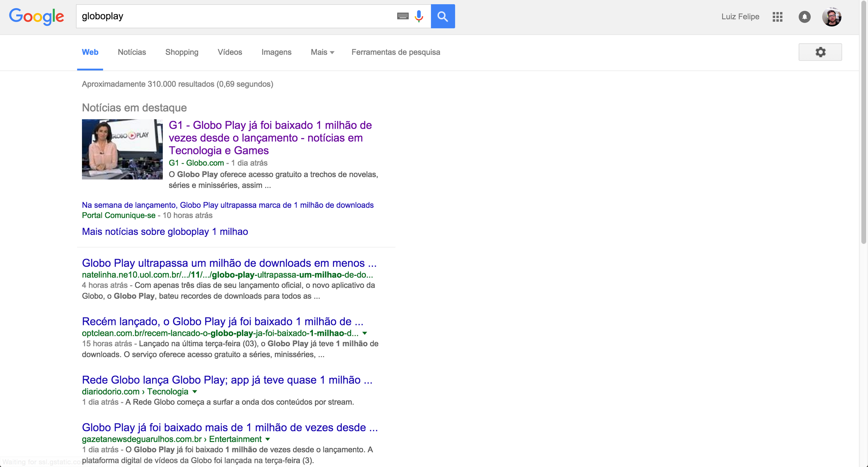The image size is (868, 467).
Task: Open the settings gear button
Action: 820,52
